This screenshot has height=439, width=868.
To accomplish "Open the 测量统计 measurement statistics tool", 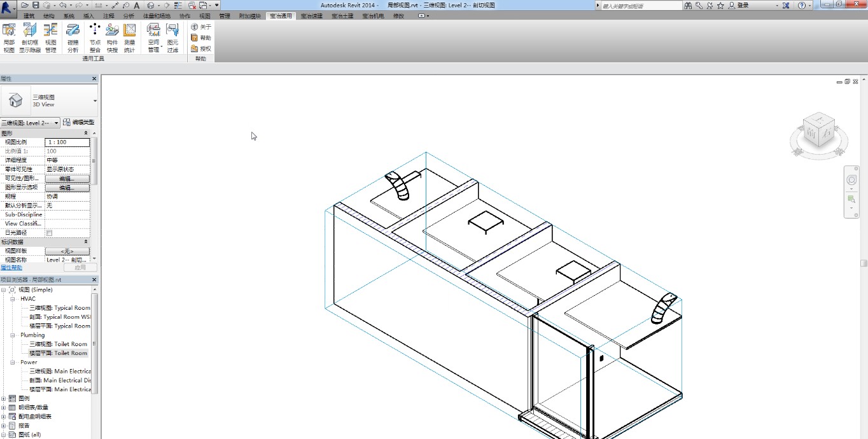I will click(x=129, y=38).
